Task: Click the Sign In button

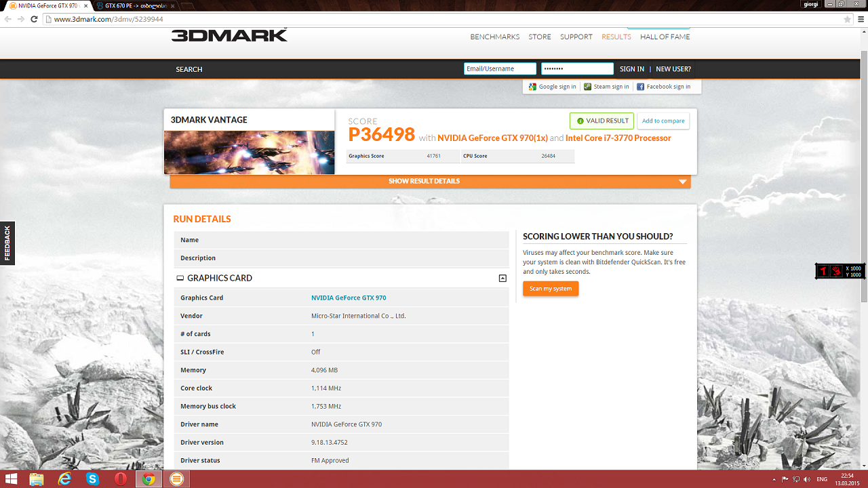Action: 632,69
